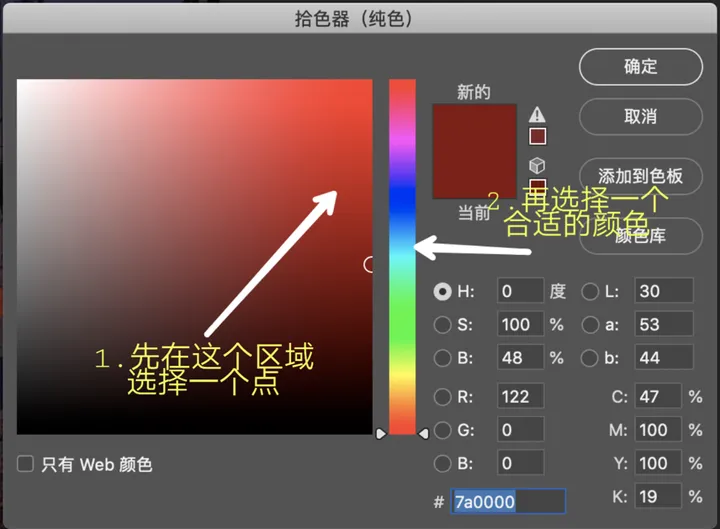Screen dimensions: 720x529
Task: Click the RGB blue B value field
Action: [x=520, y=462]
